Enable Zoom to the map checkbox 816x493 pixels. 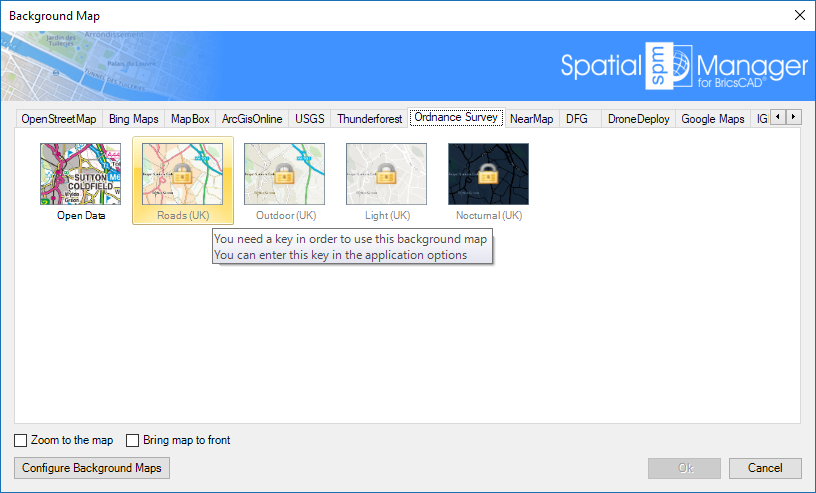(21, 440)
